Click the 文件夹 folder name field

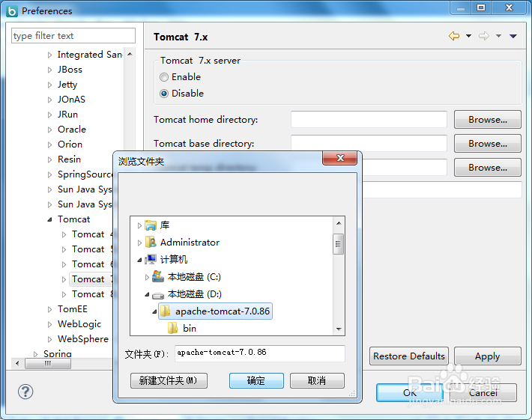tap(260, 353)
